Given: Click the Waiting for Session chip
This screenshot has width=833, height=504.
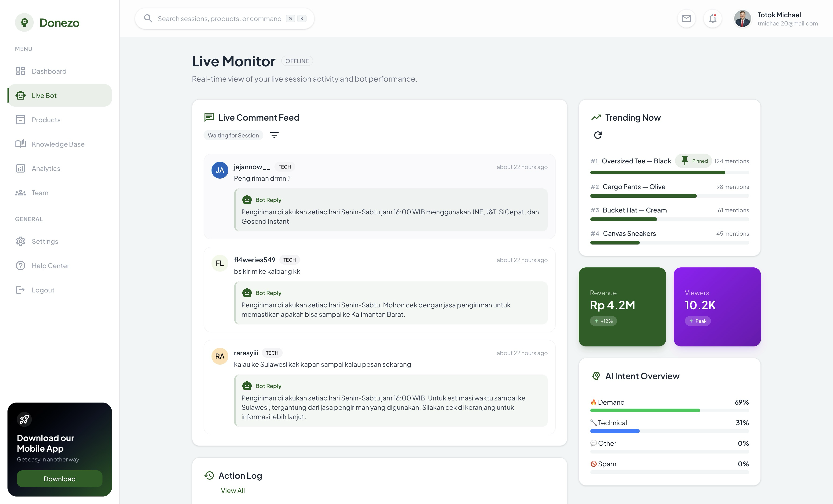Looking at the screenshot, I should click(233, 135).
